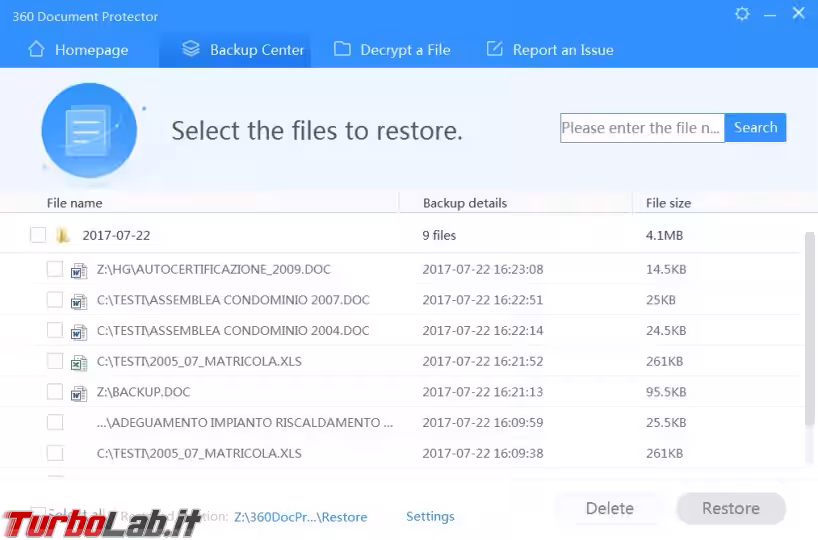Tick checkbox for 2005_07_MATRICOLA.XLS backed up 16:09:38
This screenshot has height=540, width=818.
pos(55,453)
